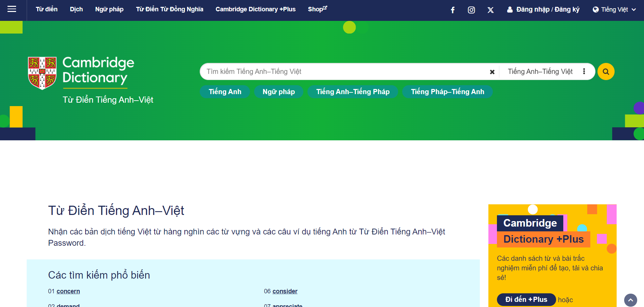Viewport: 644px width, 307px height.
Task: Open Cambridge Instagram page icon
Action: click(471, 10)
